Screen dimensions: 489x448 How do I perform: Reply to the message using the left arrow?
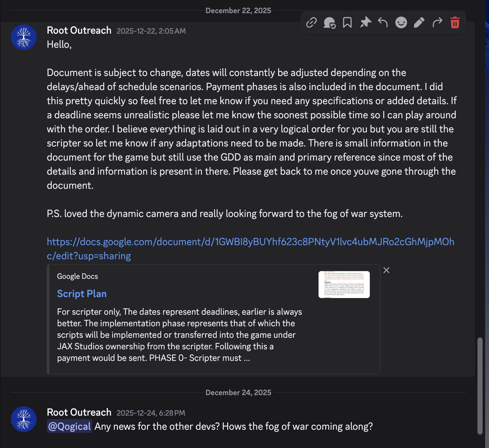(x=383, y=23)
